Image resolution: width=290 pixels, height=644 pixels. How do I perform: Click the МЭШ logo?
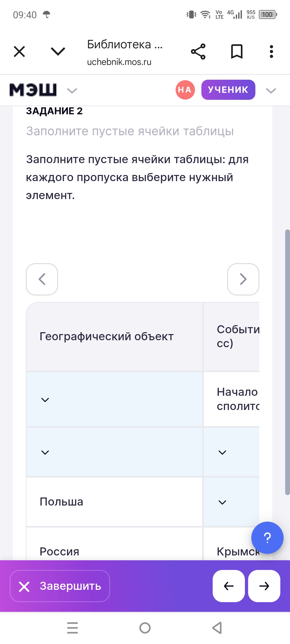click(33, 90)
